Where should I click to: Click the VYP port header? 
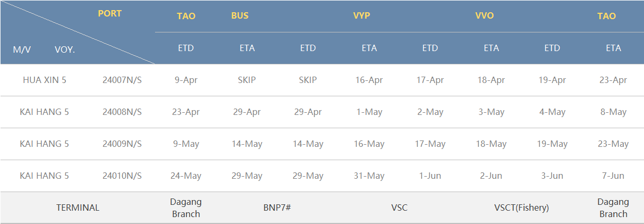click(x=361, y=16)
